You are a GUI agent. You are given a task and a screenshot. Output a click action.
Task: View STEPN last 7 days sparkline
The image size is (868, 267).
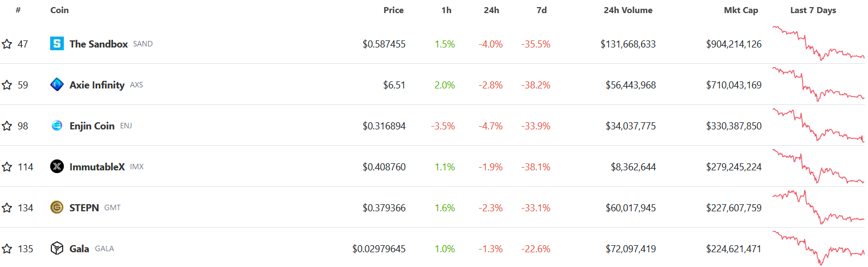point(818,207)
